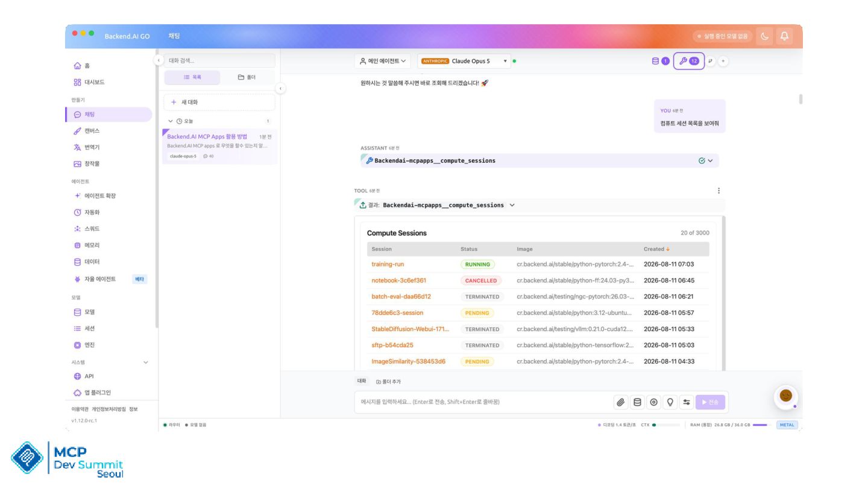
Task: Toggle dark mode with the moon icon
Action: [x=765, y=36]
